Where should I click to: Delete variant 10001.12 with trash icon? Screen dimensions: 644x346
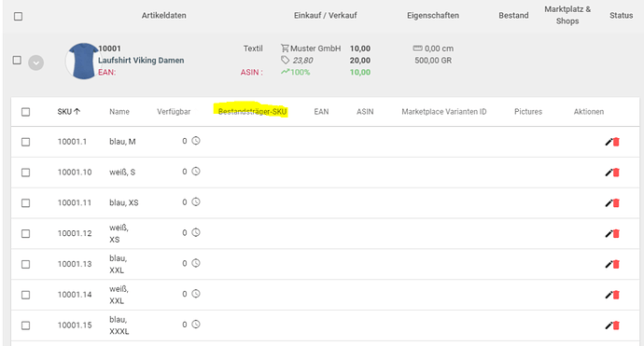pos(616,234)
